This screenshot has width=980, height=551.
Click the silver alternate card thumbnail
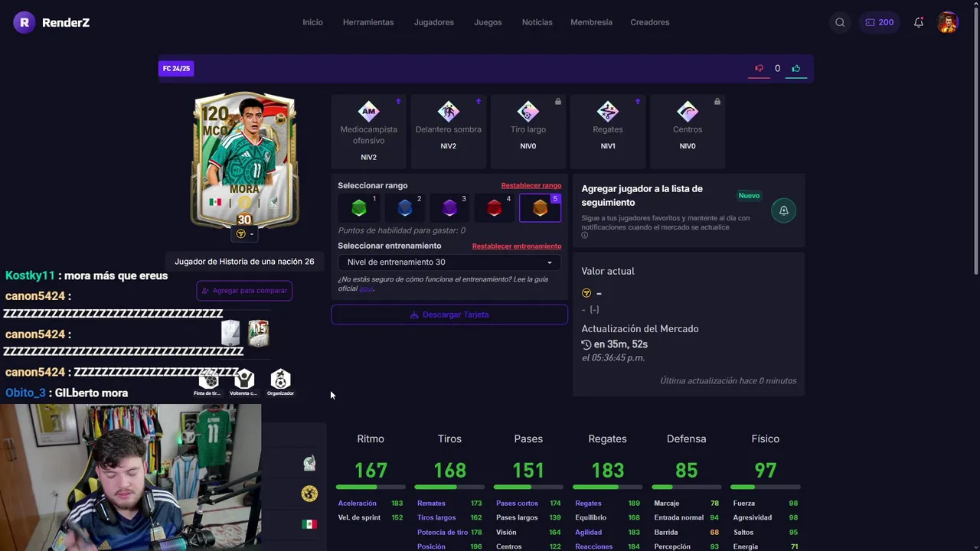(230, 333)
